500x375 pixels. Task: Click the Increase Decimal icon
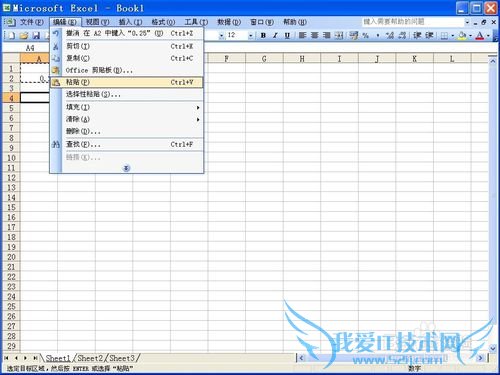(390, 35)
